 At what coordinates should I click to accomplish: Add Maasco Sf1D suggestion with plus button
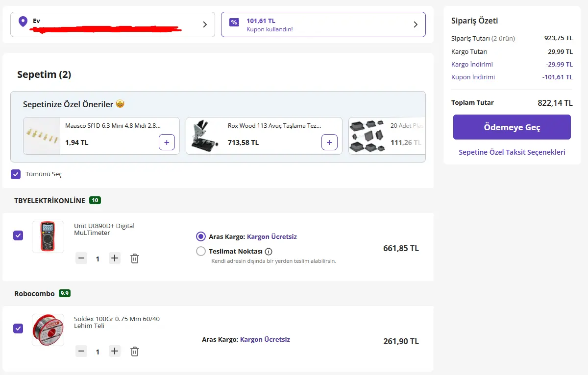click(167, 142)
